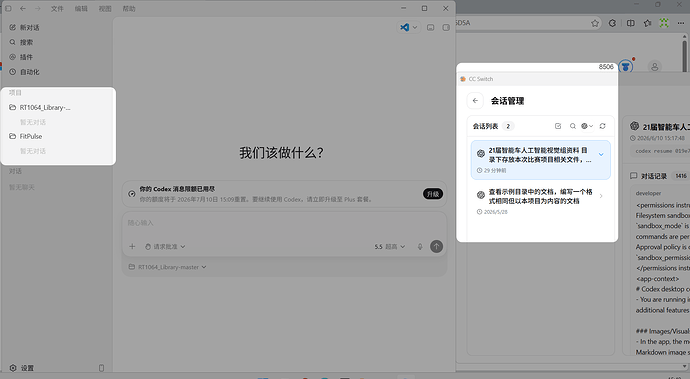Click the blue shield icon with red dot

click(x=626, y=66)
